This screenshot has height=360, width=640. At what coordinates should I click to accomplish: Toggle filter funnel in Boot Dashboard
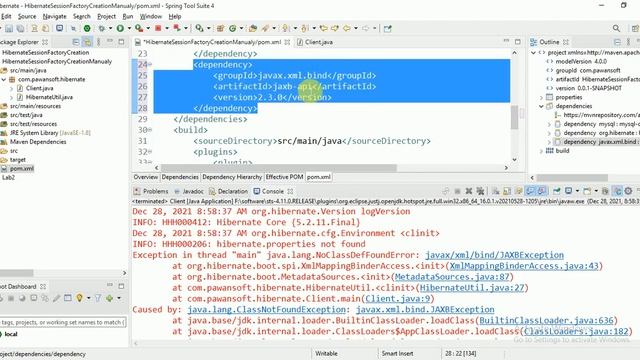[x=98, y=298]
